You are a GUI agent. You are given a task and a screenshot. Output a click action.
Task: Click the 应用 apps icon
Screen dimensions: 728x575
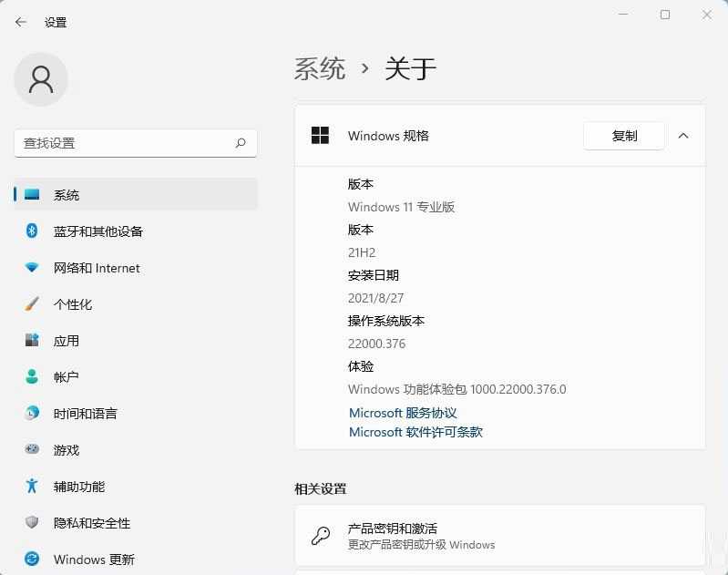coord(32,341)
